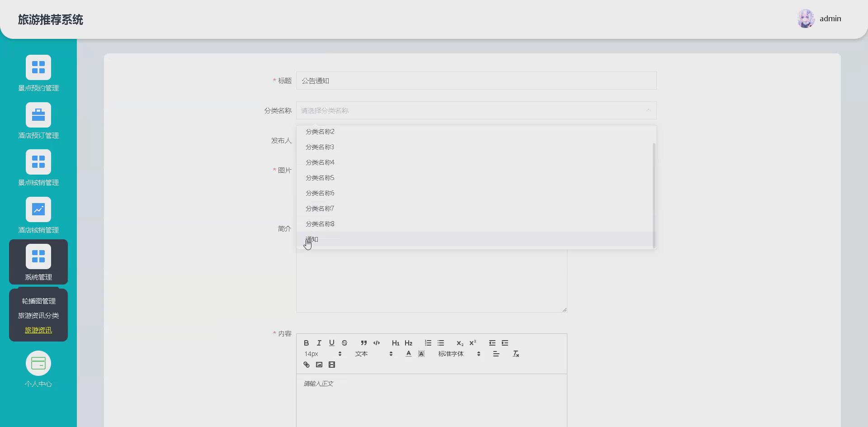Screen dimensions: 868x427
Task: Toggle strikethrough formatting in the editor
Action: pyautogui.click(x=344, y=343)
